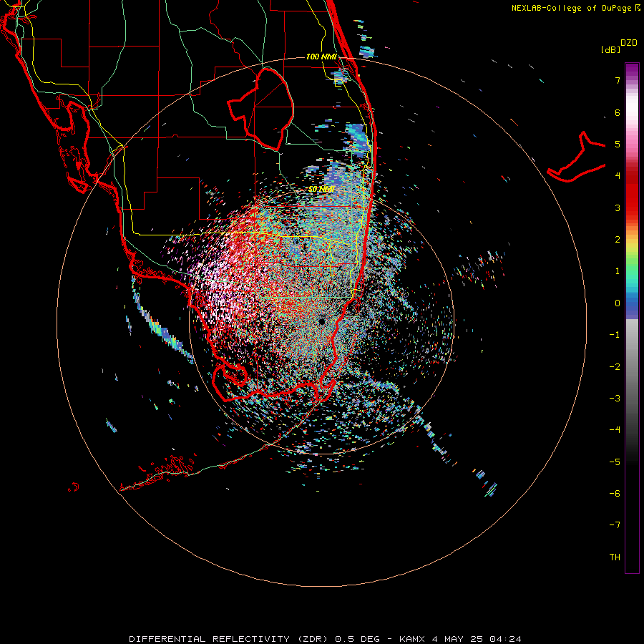Click the 3 value on the color scale
The height and width of the screenshot is (644, 644).
coord(618,208)
